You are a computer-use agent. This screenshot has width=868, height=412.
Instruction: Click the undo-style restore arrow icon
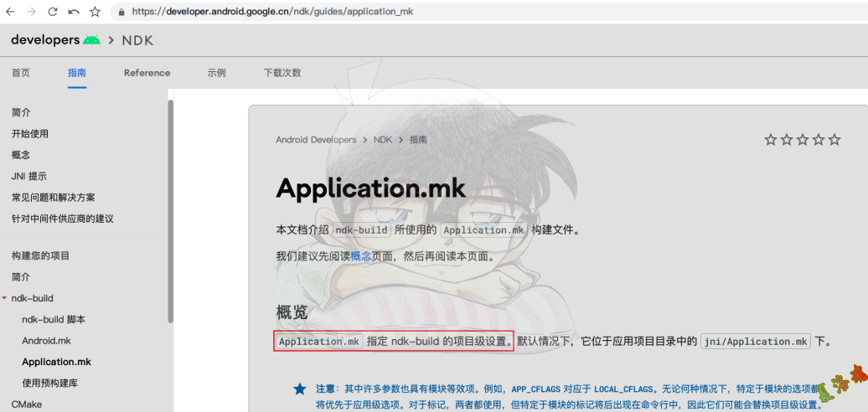click(74, 12)
